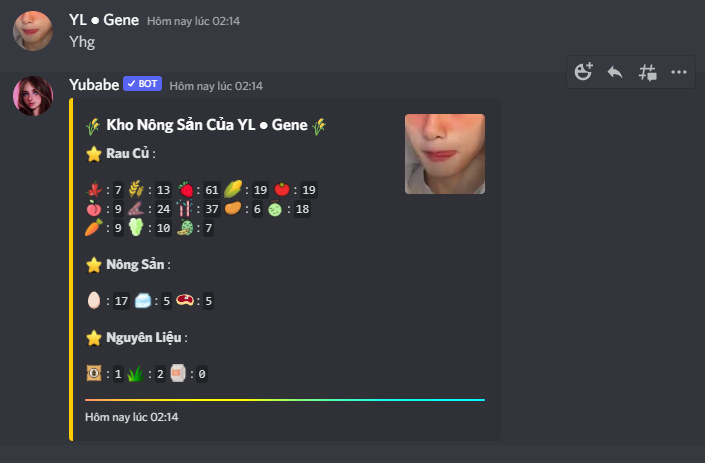
Task: Click the meat emoji under Nông Sản
Action: [x=185, y=300]
